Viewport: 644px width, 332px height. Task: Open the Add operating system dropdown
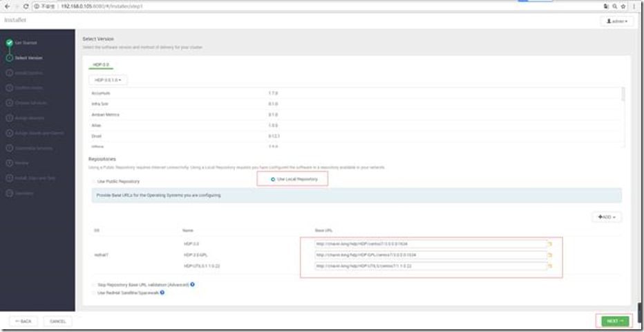click(x=607, y=217)
